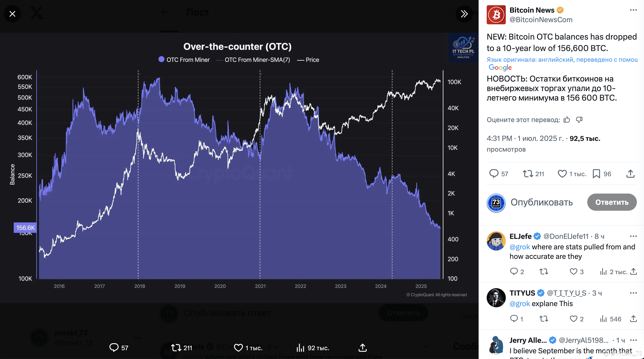Viewport: 644px width, 359px height.
Task: Like the post via heart under the chart
Action: [x=238, y=348]
